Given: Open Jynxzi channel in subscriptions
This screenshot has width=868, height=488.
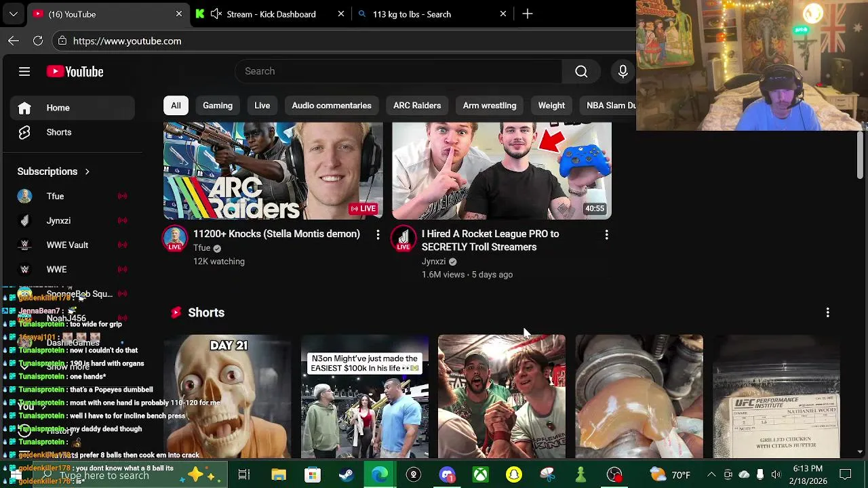Looking at the screenshot, I should (x=72, y=220).
